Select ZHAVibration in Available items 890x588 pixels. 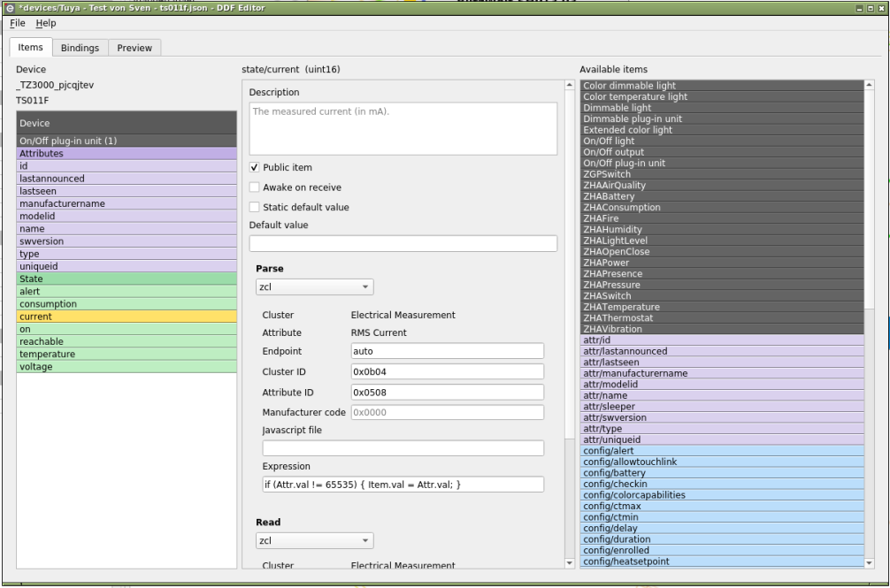(722, 329)
